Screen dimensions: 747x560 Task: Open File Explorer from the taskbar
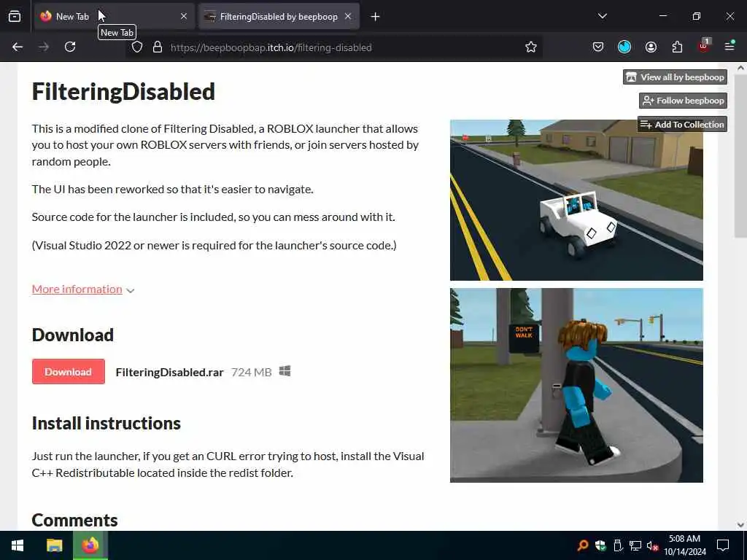(x=54, y=545)
